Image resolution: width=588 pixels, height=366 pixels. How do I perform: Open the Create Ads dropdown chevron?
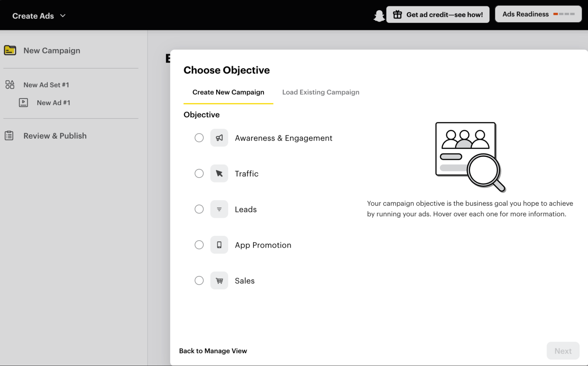[x=63, y=16]
